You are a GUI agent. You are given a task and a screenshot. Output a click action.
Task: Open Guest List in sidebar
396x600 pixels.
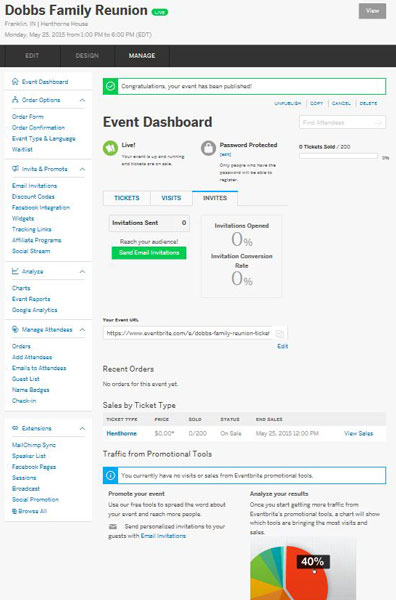point(26,379)
